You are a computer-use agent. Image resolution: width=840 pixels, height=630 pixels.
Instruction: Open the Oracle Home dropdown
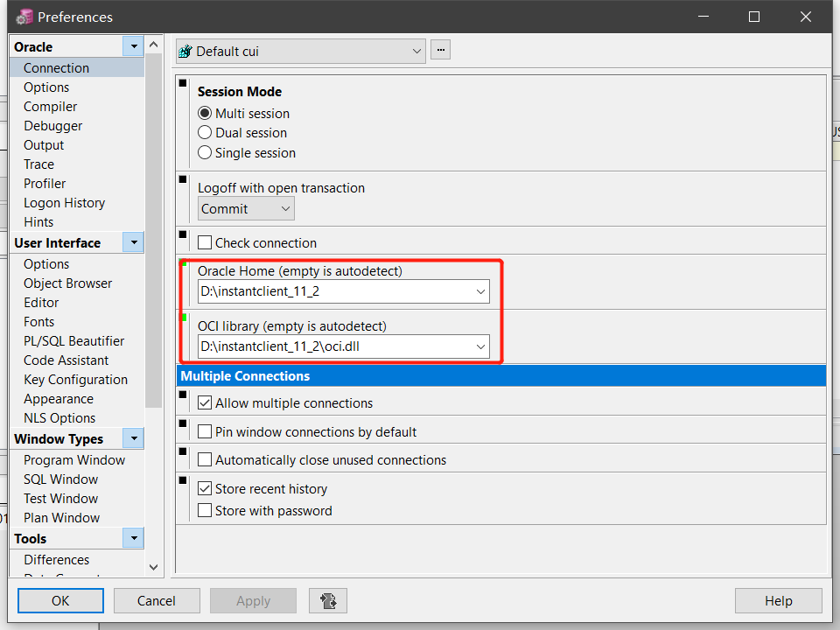(x=480, y=290)
